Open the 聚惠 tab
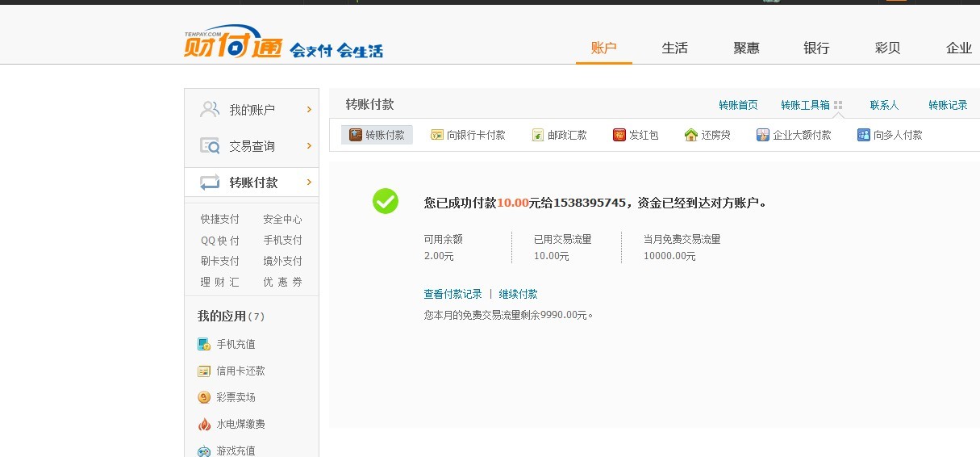Viewport: 980px width, 457px height. point(746,48)
